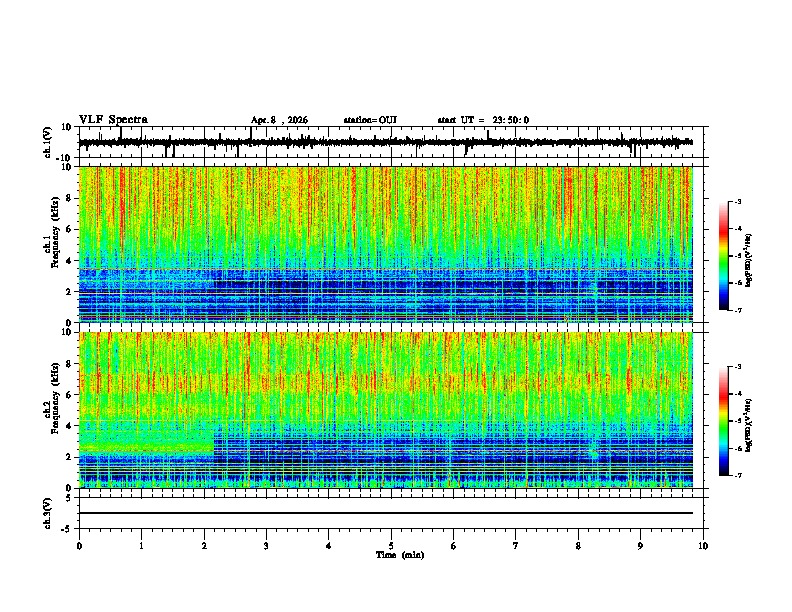Click the log(PSD) label beside ch.1 color bar
Image resolution: width=792 pixels, height=612 pixels.
(x=749, y=261)
